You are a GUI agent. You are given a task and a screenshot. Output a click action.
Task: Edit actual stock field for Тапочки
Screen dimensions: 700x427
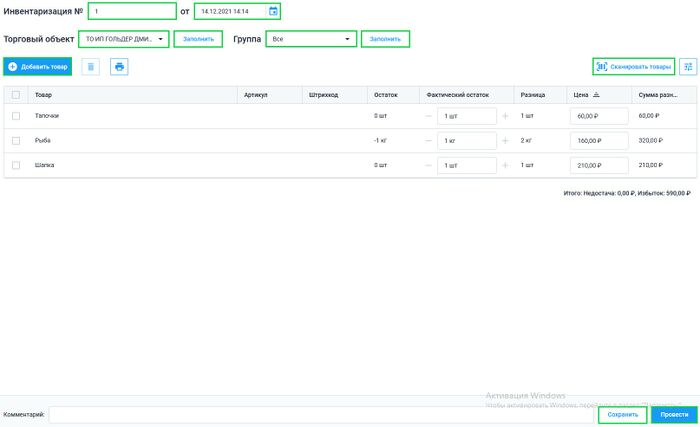coord(467,116)
